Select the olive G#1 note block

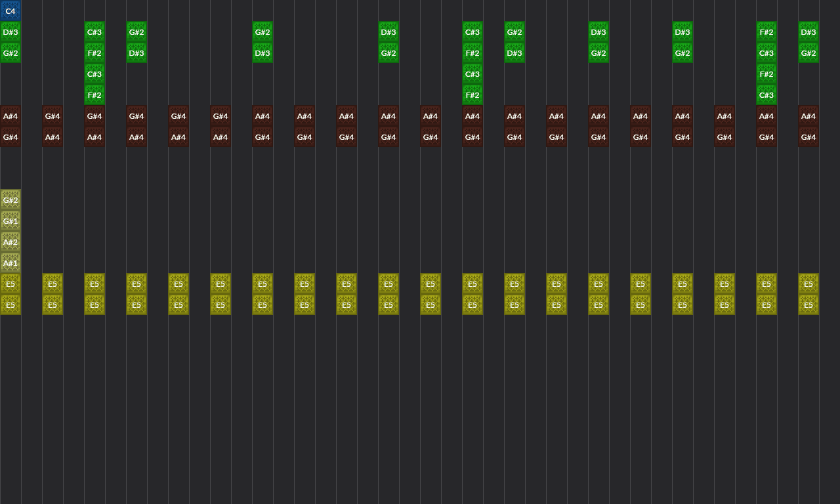coord(10,221)
